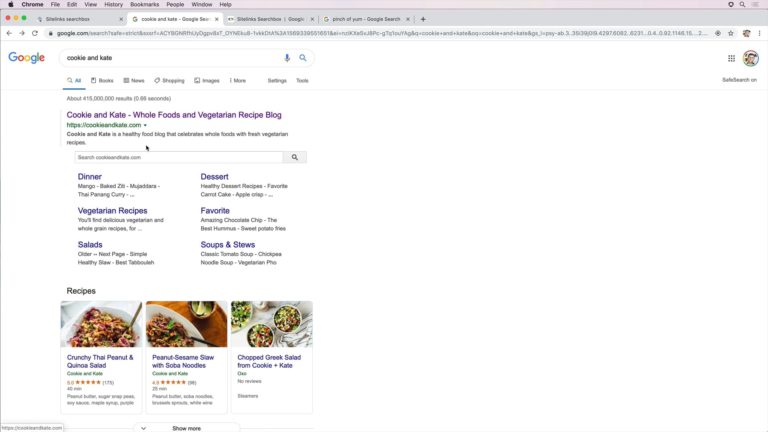Start voice search with microphone icon
This screenshot has height=432, width=768.
[x=287, y=58]
